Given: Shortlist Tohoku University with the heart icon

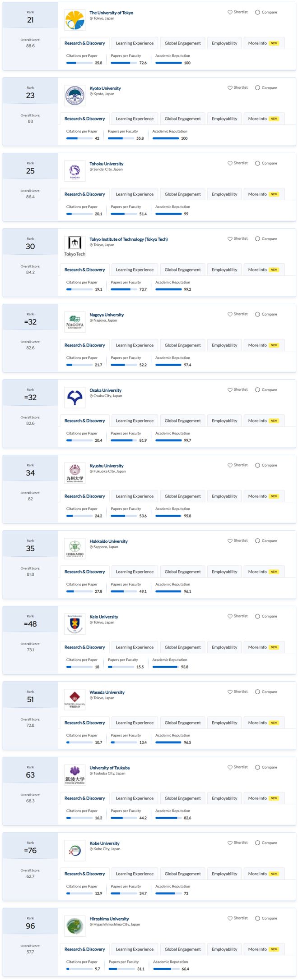Looking at the screenshot, I should [230, 163].
